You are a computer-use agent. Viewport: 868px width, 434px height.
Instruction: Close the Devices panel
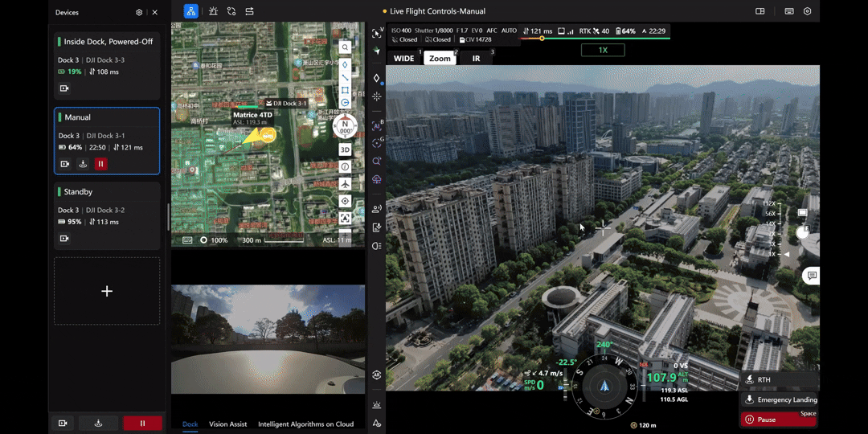pyautogui.click(x=155, y=12)
